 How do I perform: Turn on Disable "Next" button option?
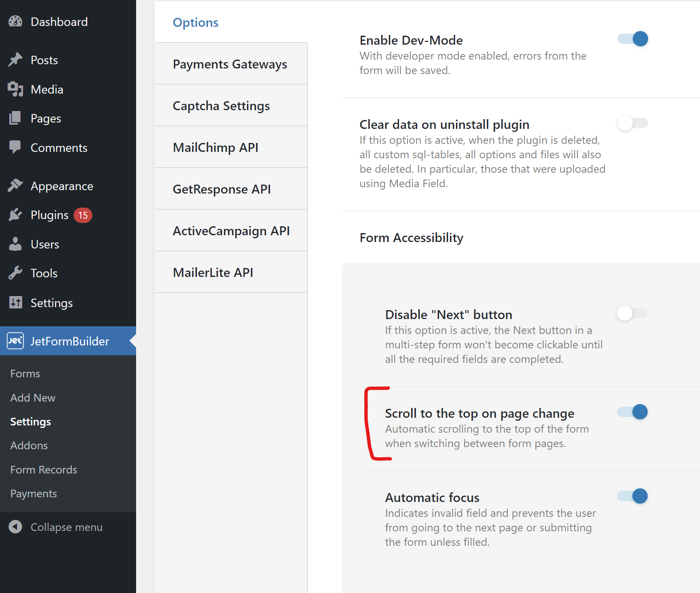632,314
